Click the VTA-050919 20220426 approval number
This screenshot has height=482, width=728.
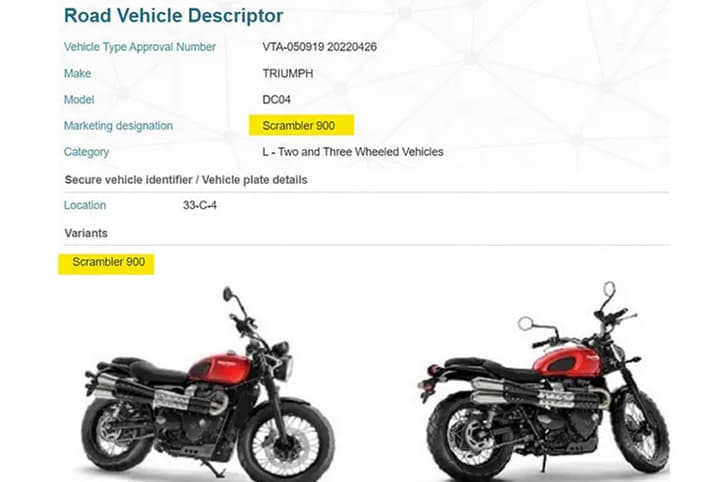[x=319, y=47]
